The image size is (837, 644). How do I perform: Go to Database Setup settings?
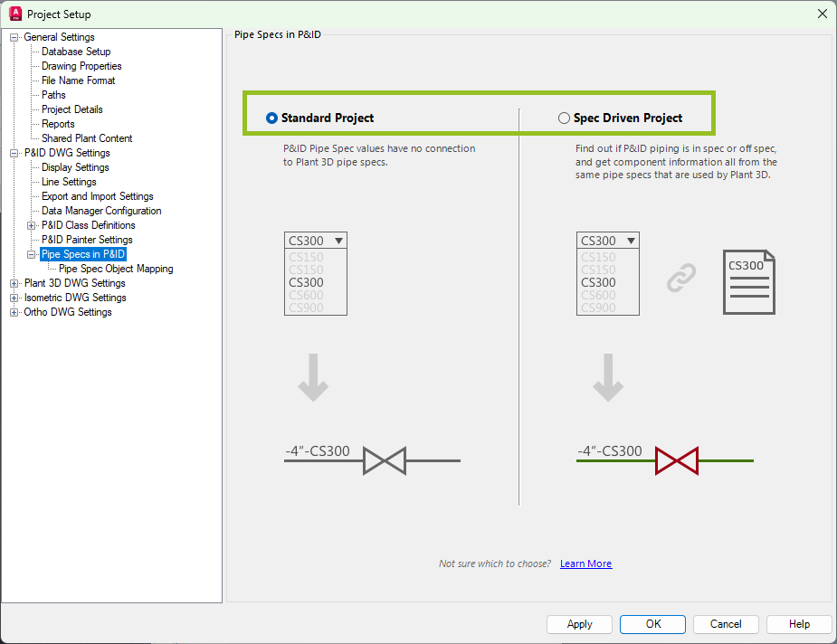tap(76, 52)
